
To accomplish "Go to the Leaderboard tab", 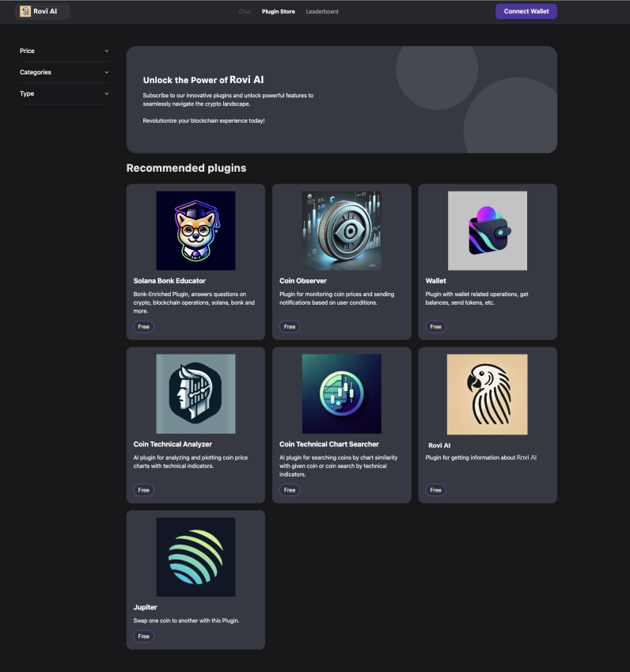I will tap(322, 12).
